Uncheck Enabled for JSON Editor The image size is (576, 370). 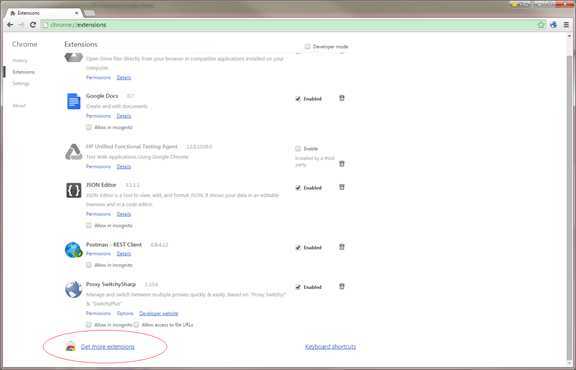click(x=298, y=188)
